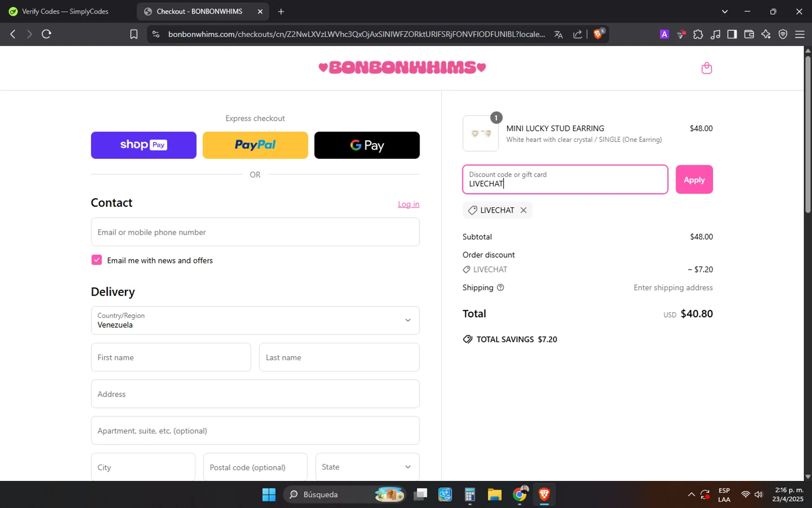
Task: Apply the discount code
Action: click(x=694, y=180)
